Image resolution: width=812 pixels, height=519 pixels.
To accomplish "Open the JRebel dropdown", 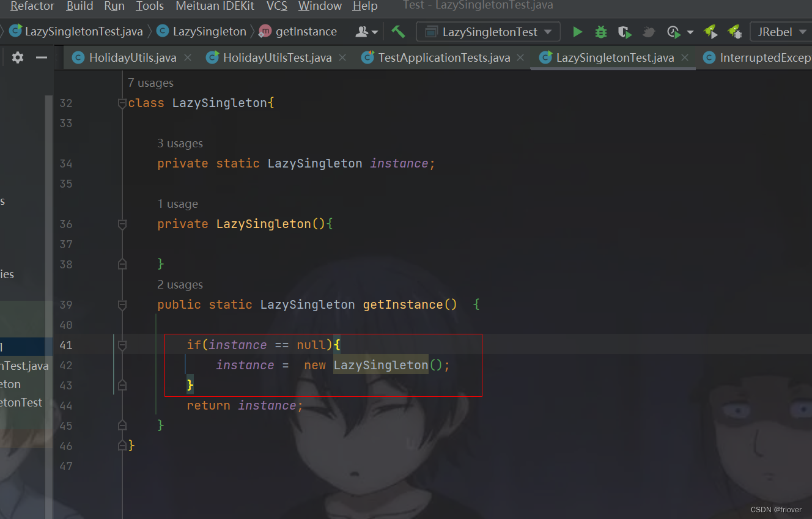I will [x=781, y=32].
